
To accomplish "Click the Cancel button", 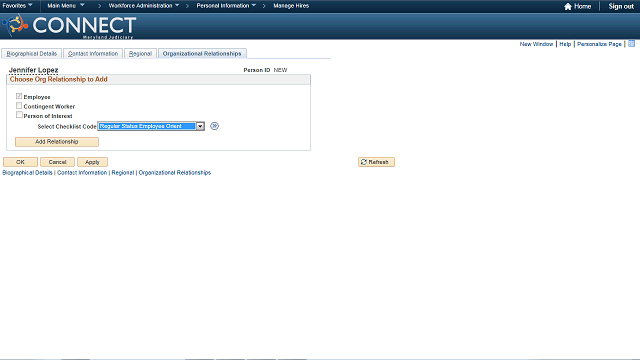I will (57, 162).
